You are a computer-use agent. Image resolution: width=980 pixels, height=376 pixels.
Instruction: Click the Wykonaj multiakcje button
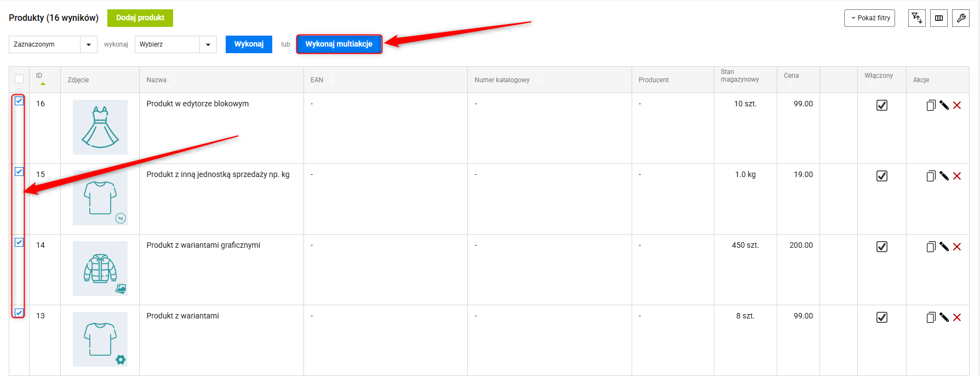click(339, 44)
